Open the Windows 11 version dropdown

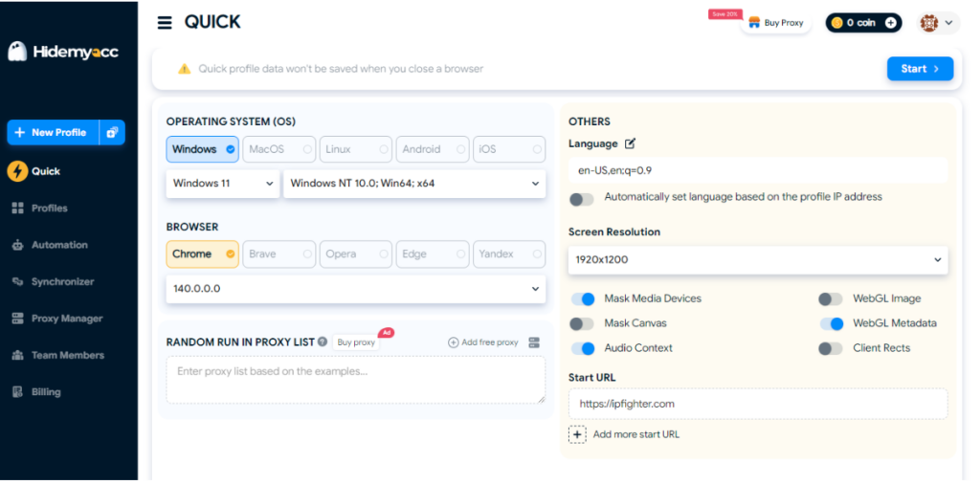[223, 184]
